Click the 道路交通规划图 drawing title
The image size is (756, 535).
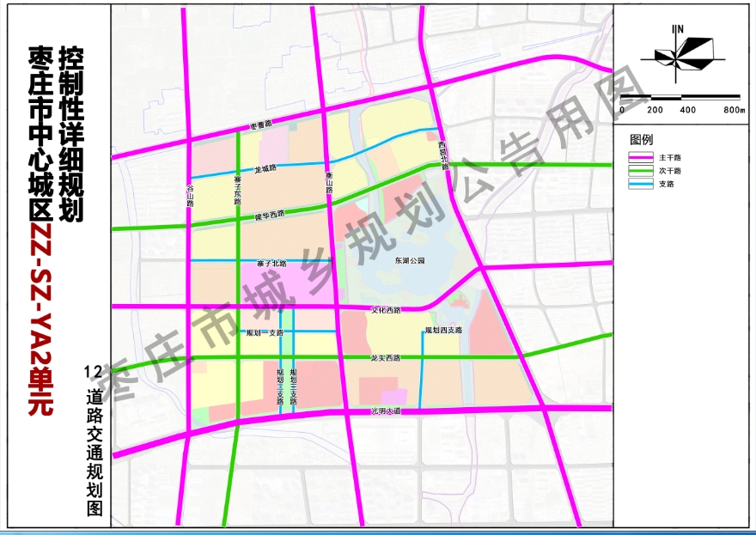pyautogui.click(x=94, y=451)
